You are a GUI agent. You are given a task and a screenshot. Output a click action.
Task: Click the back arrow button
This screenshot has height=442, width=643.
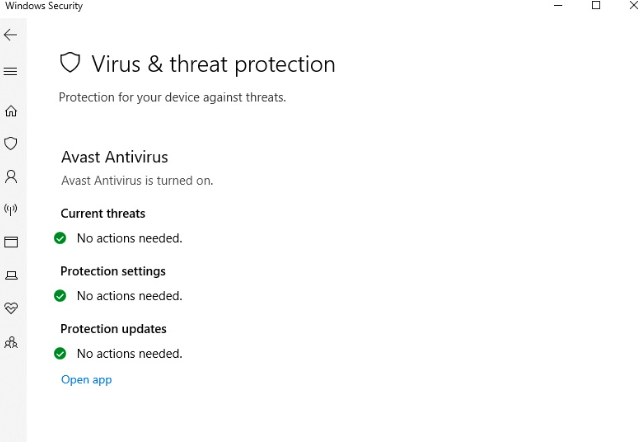click(11, 35)
